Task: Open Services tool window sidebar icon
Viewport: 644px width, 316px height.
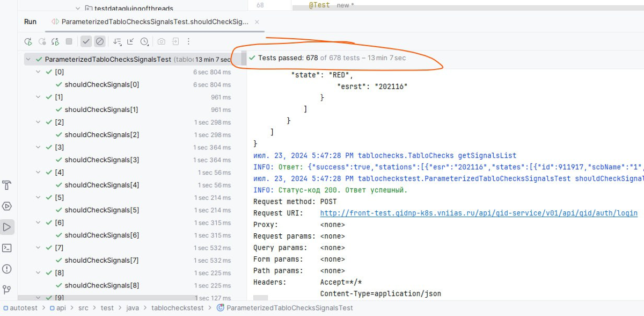Action: click(7, 206)
